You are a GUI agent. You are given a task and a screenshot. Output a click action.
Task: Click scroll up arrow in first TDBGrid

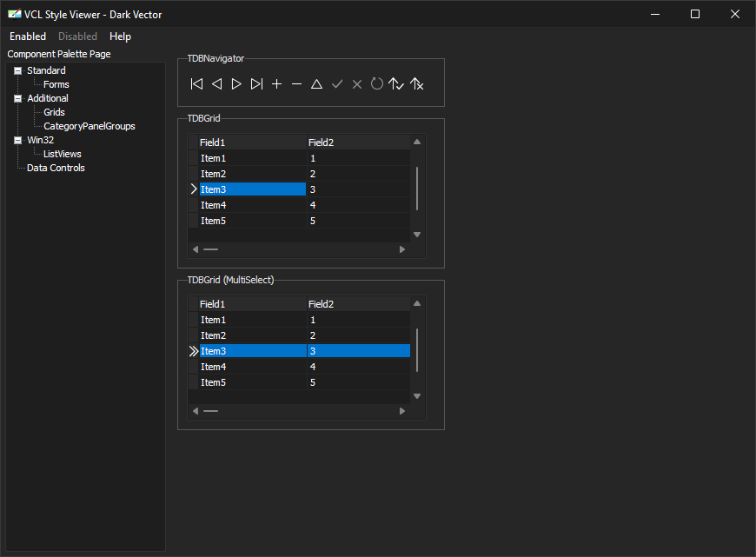pos(417,142)
